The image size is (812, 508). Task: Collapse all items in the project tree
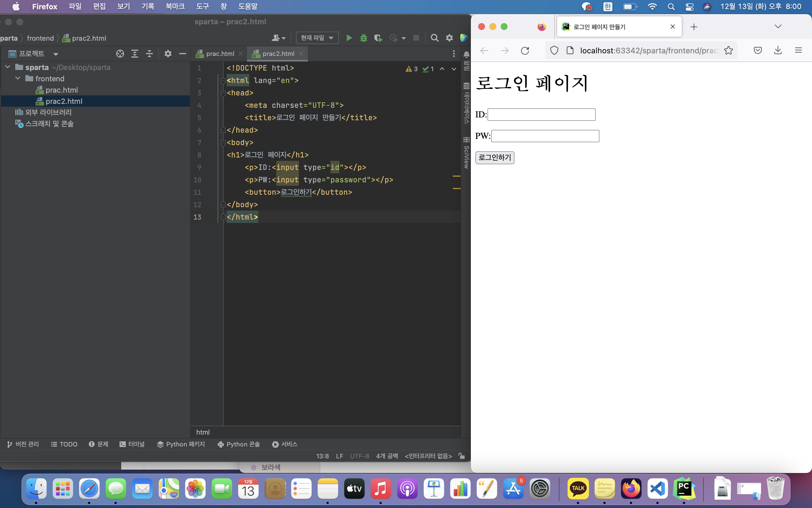click(x=149, y=54)
